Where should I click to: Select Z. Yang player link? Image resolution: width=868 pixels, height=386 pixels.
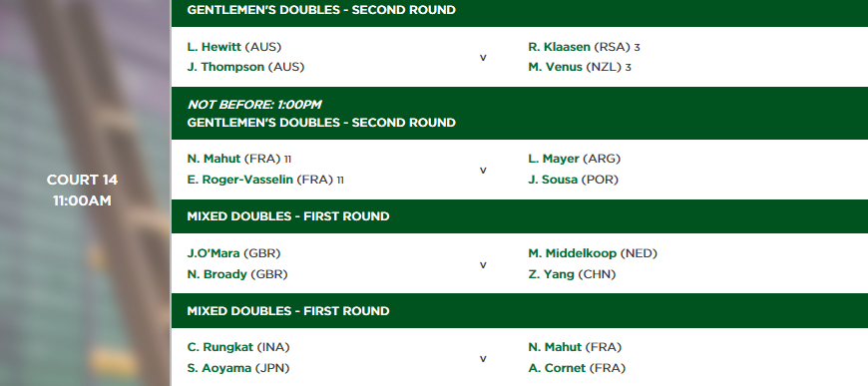[x=551, y=274]
